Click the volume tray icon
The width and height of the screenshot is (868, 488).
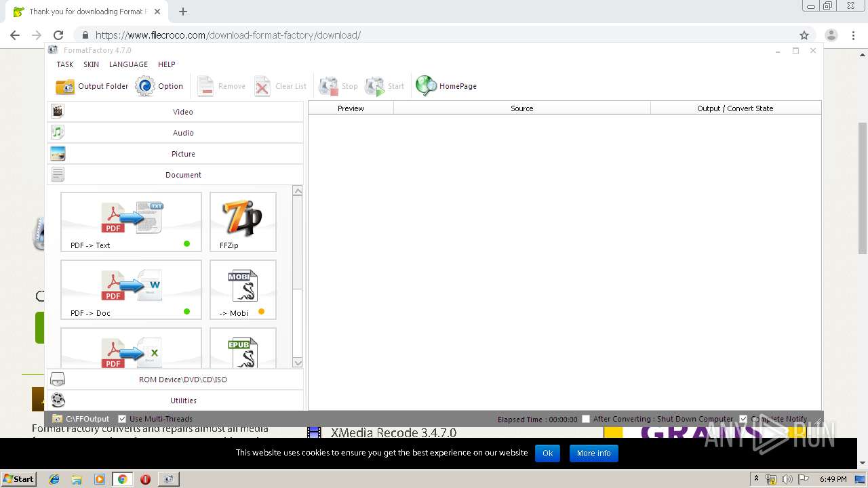coord(787,479)
